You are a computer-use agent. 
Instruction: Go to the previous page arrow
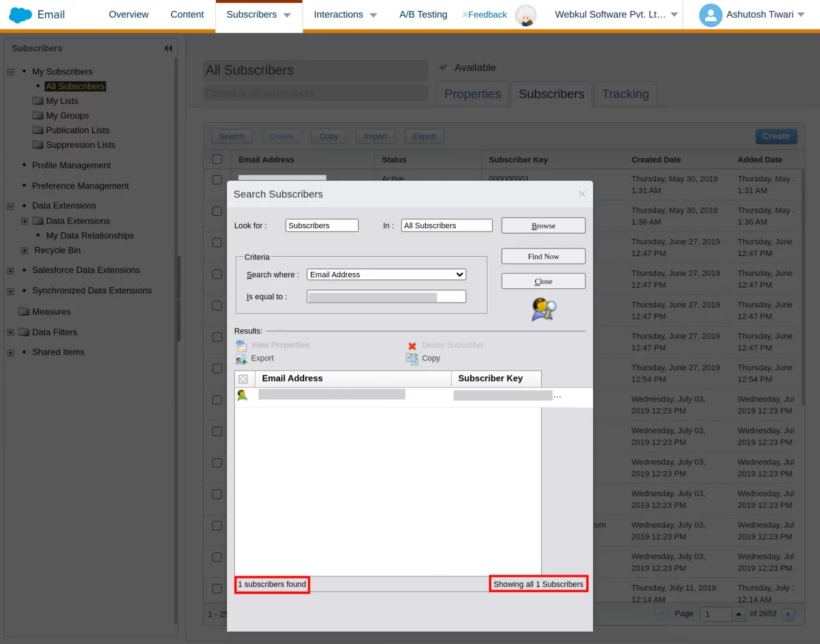coord(661,614)
